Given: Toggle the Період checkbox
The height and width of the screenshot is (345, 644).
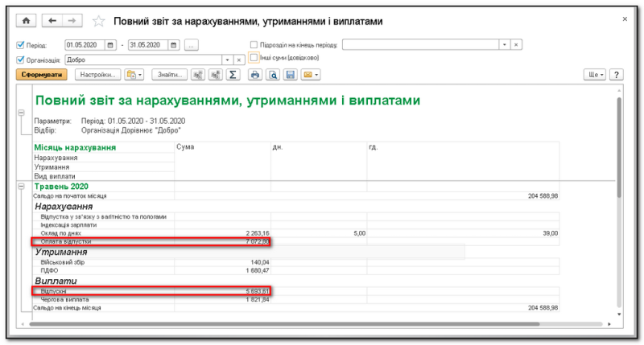Looking at the screenshot, I should coord(20,45).
